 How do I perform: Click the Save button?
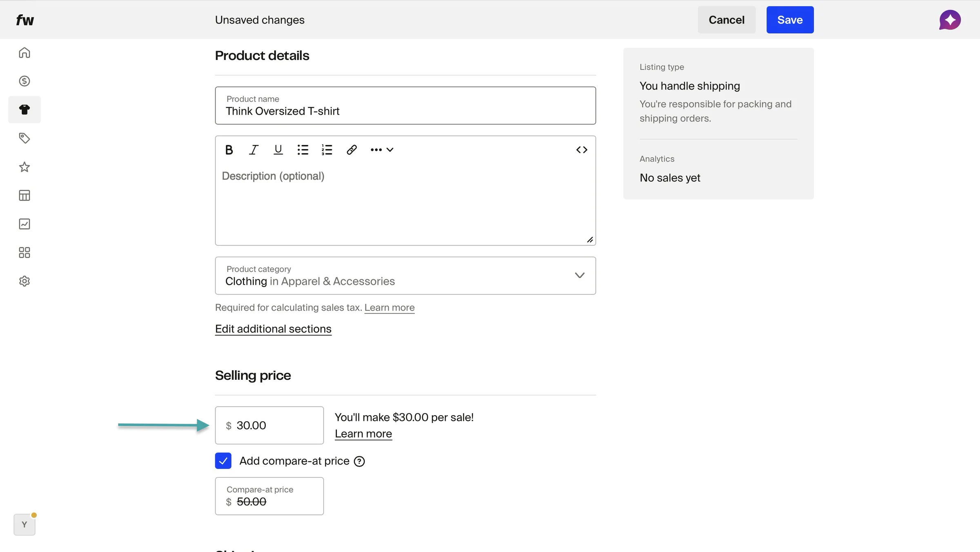790,20
